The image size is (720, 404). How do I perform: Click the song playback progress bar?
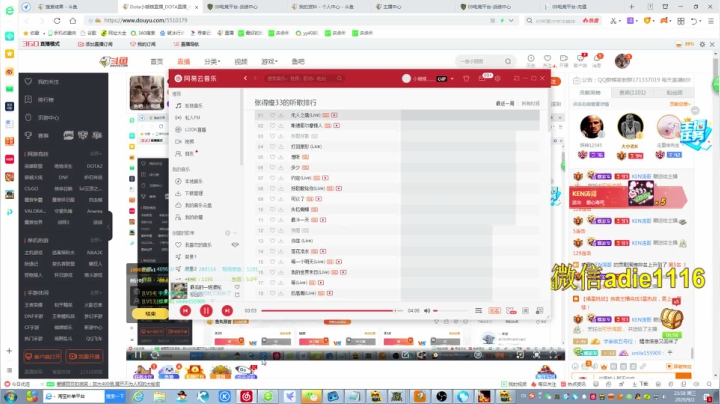[x=332, y=311]
